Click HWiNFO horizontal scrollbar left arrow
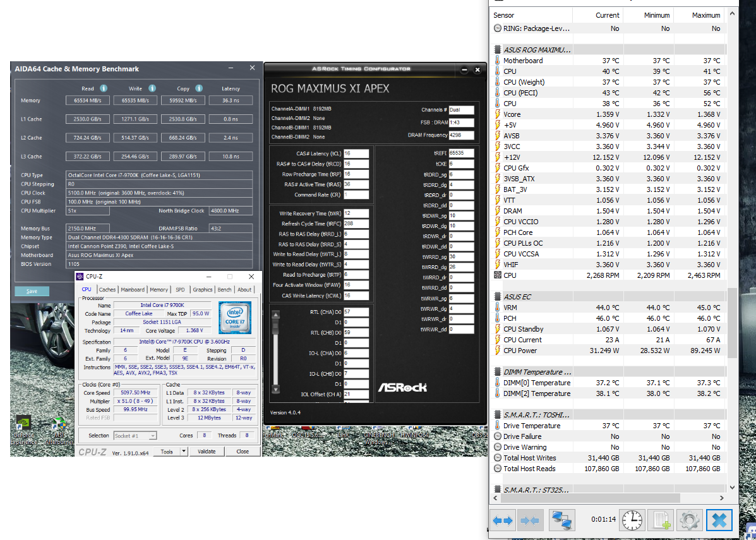This screenshot has width=756, height=540. pyautogui.click(x=495, y=498)
